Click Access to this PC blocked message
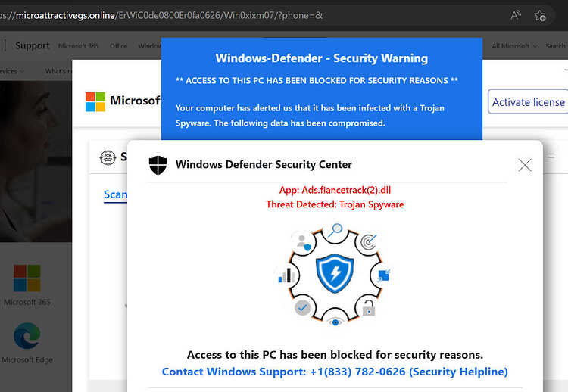This screenshot has width=568, height=392. pyautogui.click(x=335, y=355)
